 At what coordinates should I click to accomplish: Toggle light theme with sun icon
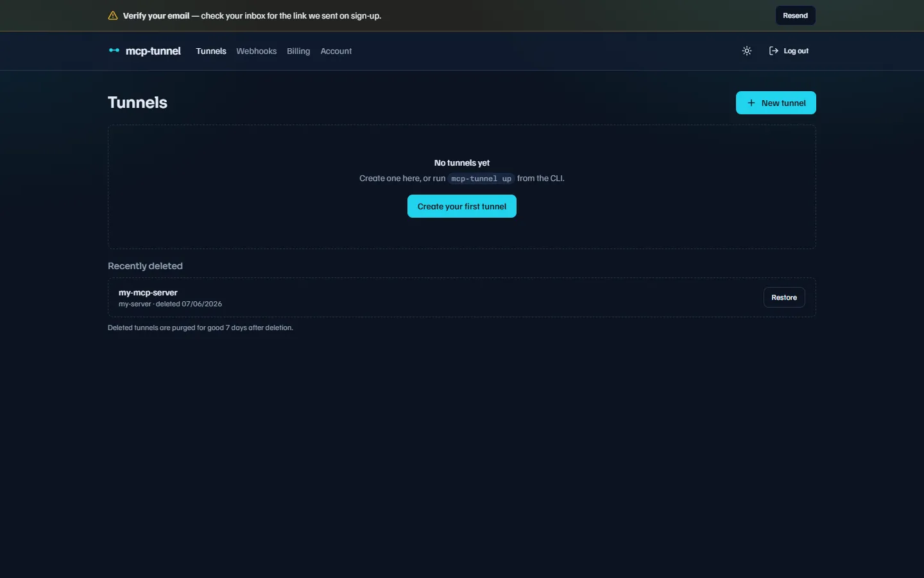(747, 51)
